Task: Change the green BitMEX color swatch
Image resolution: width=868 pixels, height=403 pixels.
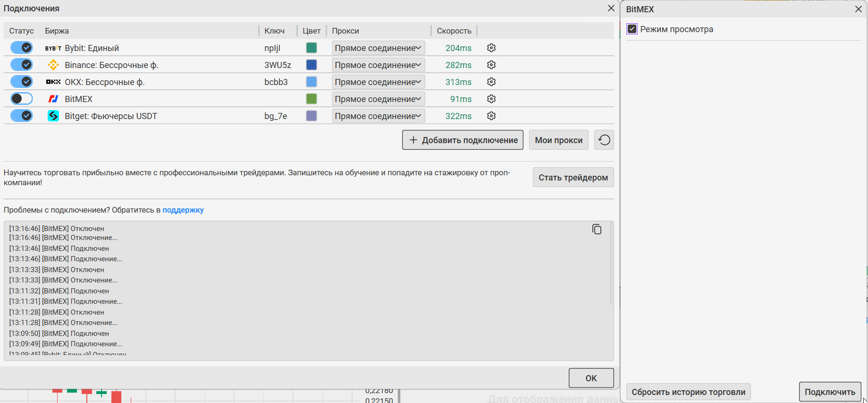Action: 312,99
